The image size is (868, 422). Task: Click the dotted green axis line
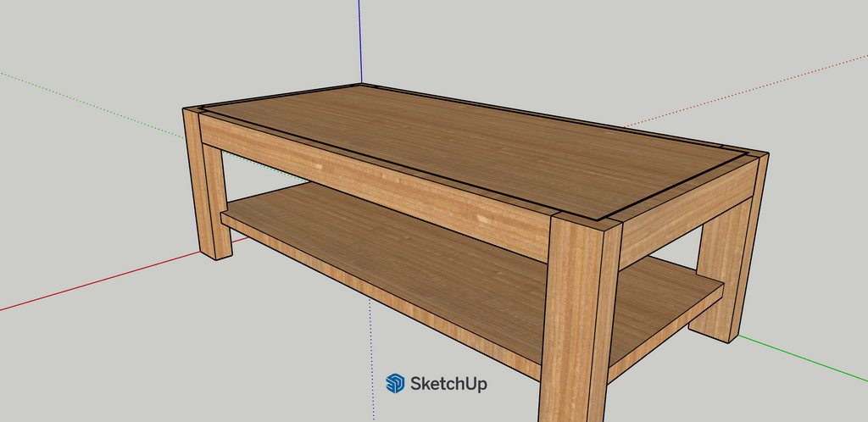85,100
